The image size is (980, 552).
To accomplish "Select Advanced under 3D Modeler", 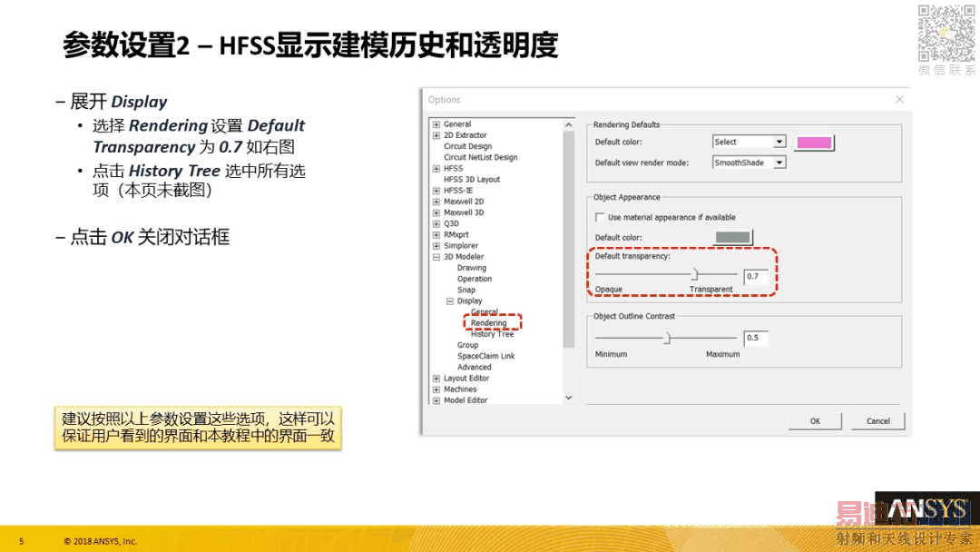I will click(x=474, y=368).
